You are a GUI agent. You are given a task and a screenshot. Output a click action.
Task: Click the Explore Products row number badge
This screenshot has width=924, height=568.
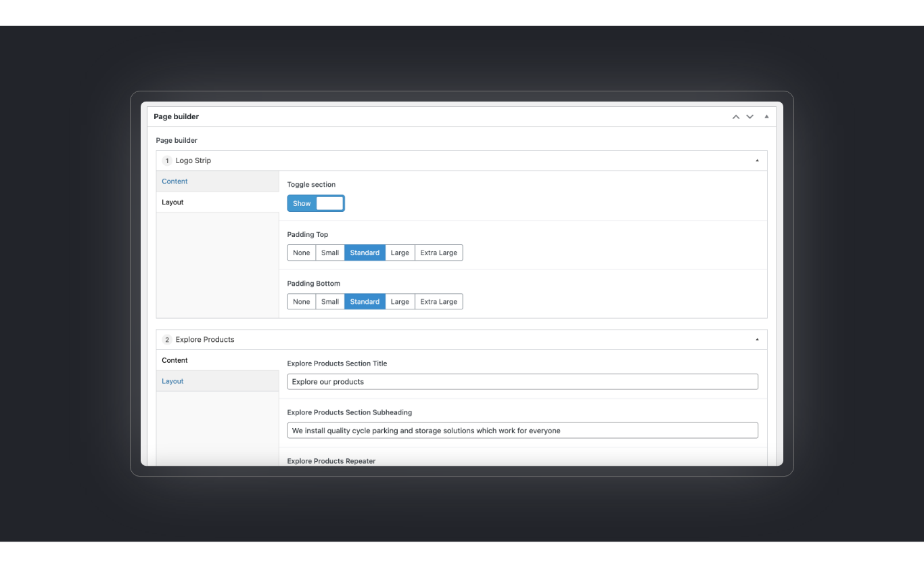pos(167,340)
